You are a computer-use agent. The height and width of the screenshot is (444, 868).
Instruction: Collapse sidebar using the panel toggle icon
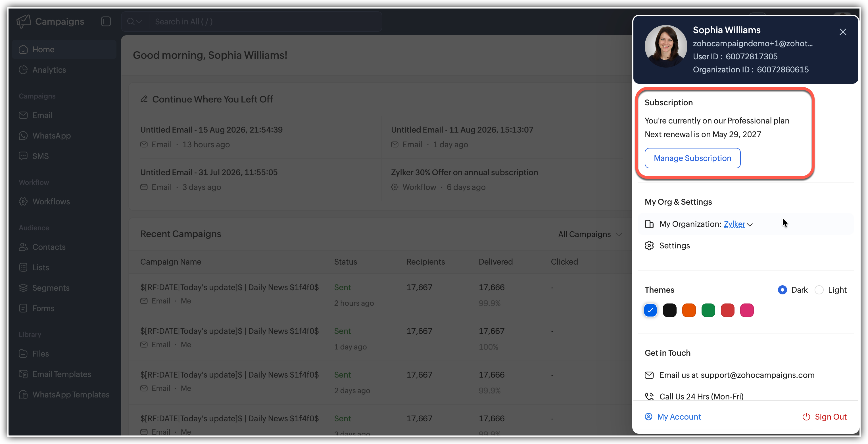pyautogui.click(x=106, y=22)
